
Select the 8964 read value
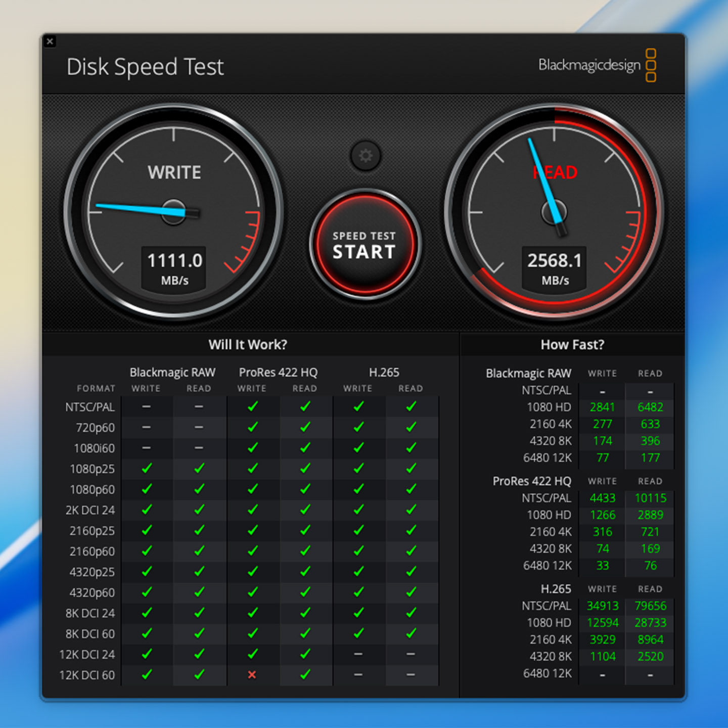pos(650,640)
